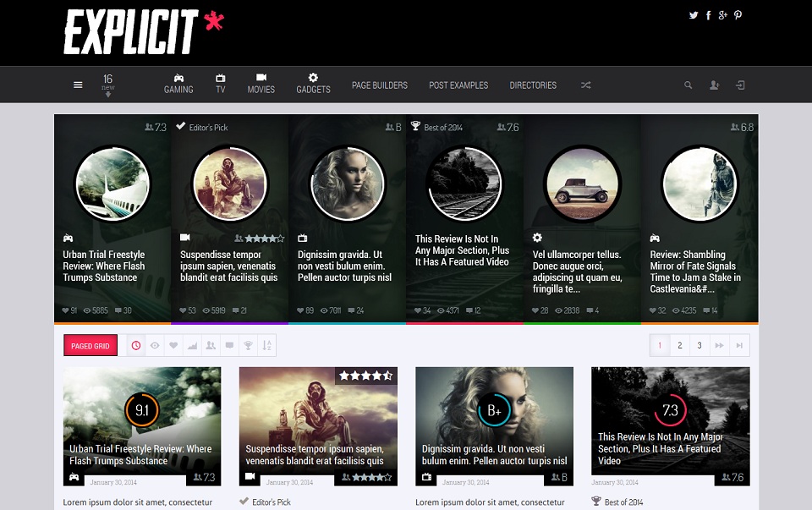Click the next page double-arrow button
The image size is (812, 510).
[719, 345]
